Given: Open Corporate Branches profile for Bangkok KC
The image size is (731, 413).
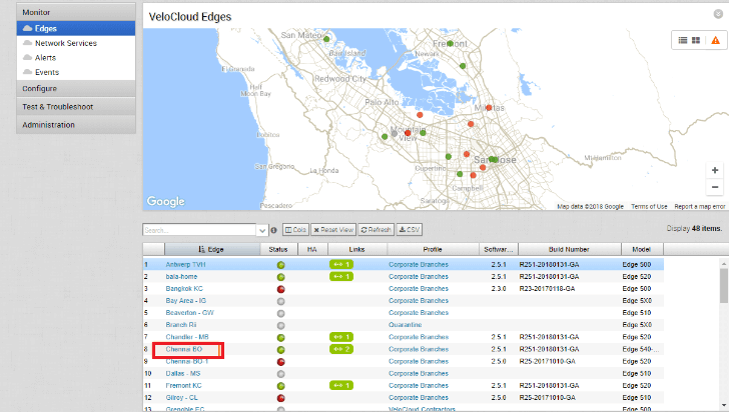Looking at the screenshot, I should pyautogui.click(x=418, y=289).
